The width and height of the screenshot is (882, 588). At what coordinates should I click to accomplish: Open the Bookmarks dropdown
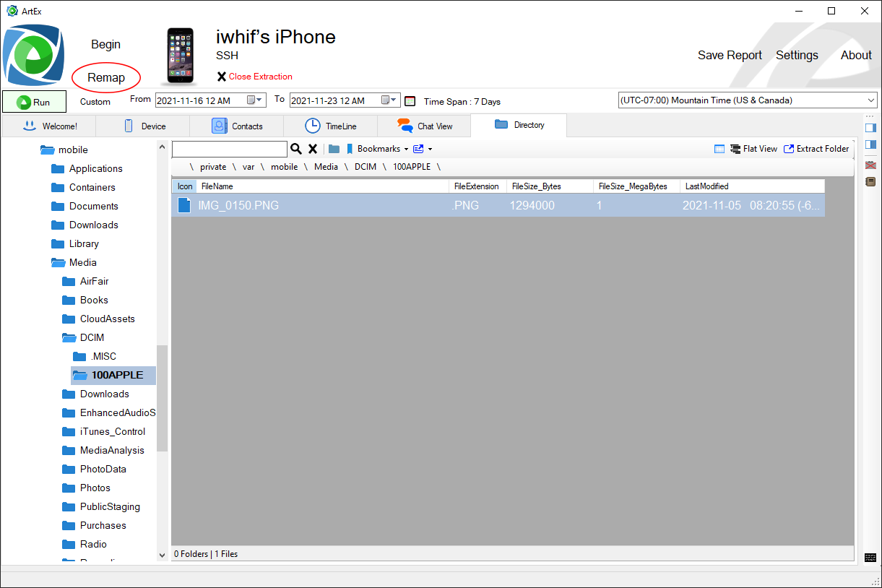[377, 149]
